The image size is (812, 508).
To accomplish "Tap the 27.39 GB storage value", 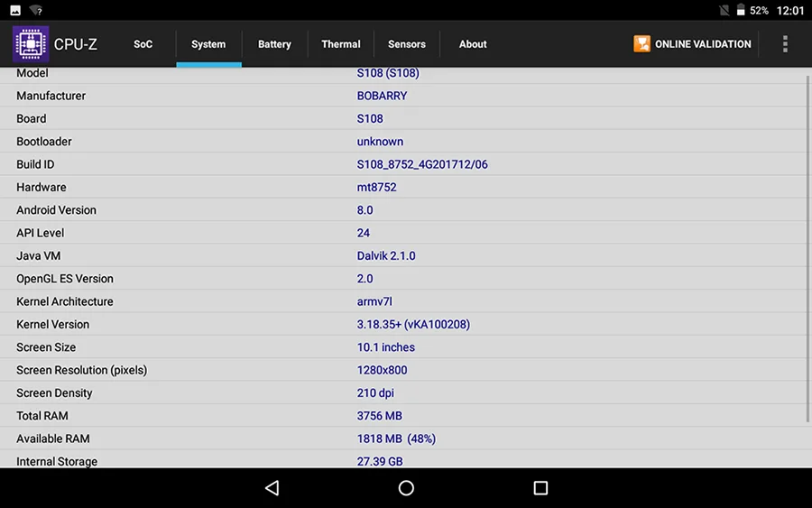I will coord(380,461).
